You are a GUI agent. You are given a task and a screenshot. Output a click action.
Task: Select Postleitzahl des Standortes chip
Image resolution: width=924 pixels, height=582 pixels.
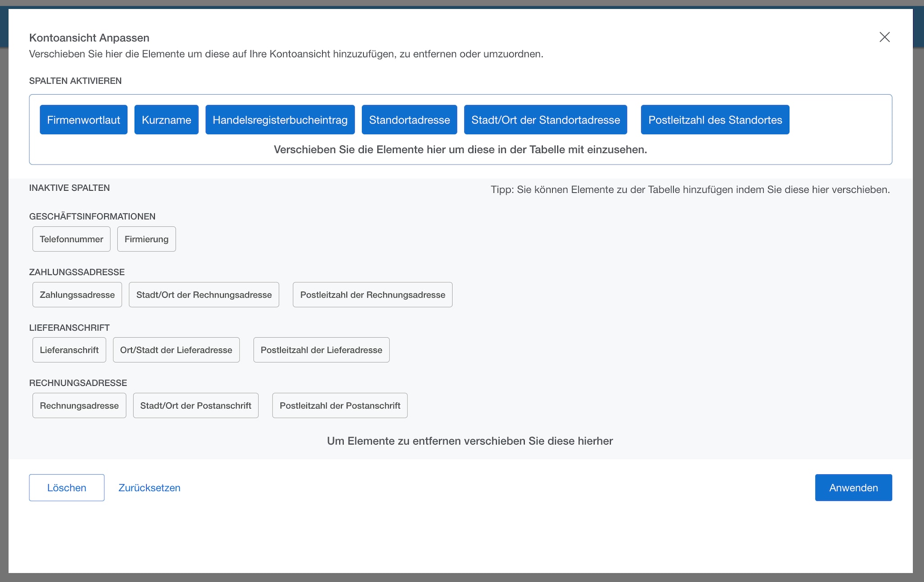[715, 119]
